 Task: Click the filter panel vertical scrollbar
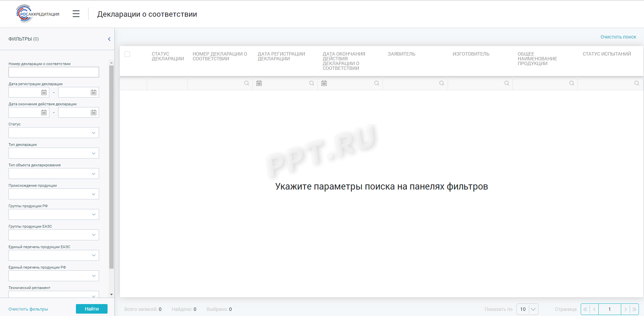coord(111,167)
